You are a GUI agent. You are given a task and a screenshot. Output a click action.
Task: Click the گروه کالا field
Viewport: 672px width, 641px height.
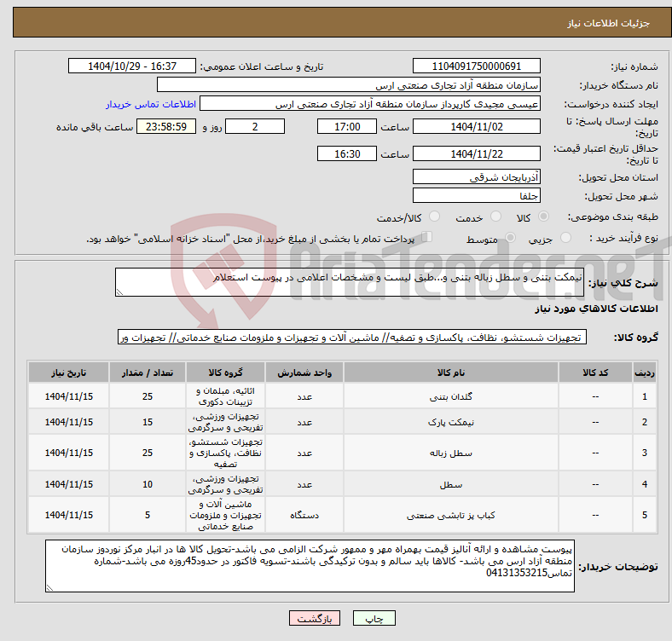(x=352, y=337)
